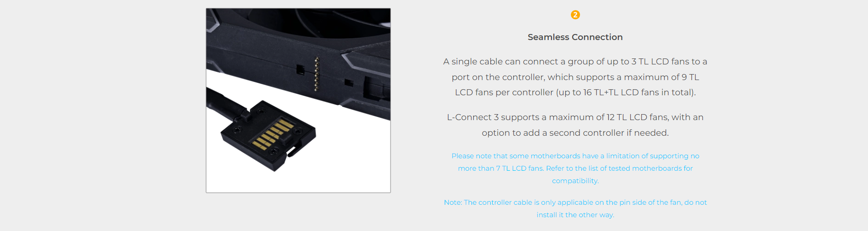Click the orange number 2 step badge
Viewport: 868px width, 231px height.
(x=575, y=15)
